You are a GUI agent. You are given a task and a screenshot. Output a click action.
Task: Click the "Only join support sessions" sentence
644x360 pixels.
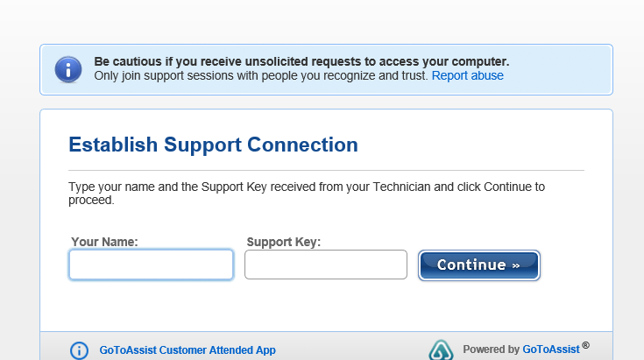click(260, 76)
